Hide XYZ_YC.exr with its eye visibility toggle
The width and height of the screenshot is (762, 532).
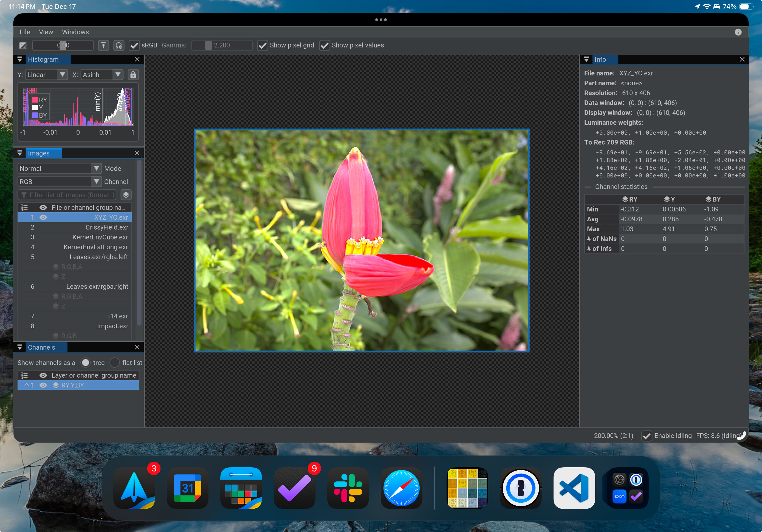click(43, 217)
